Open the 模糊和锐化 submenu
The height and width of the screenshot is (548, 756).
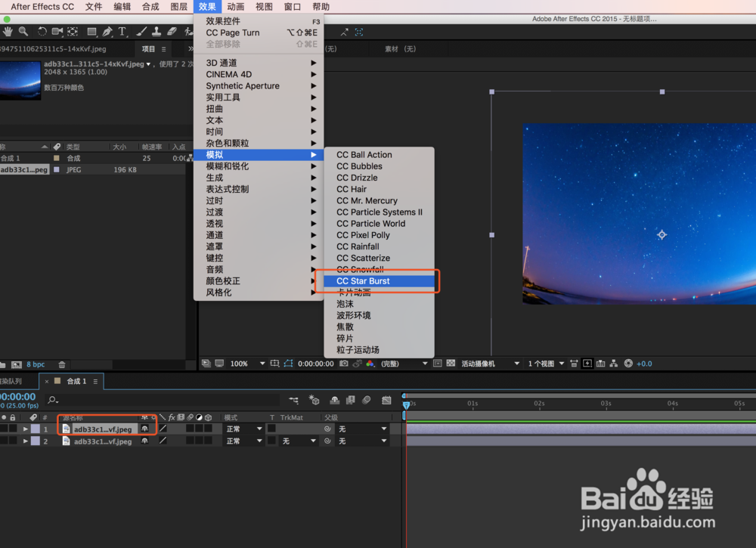pyautogui.click(x=259, y=166)
